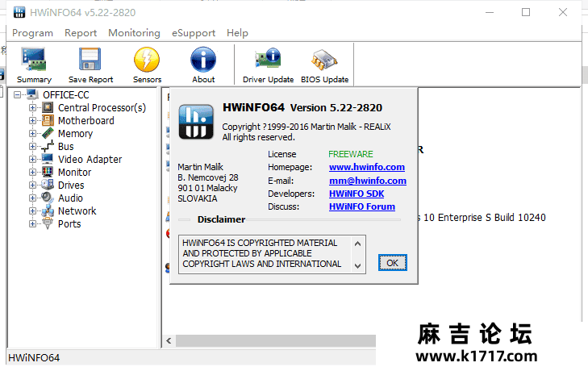588x371 pixels.
Task: Select the Drives label in tree
Action: 71,185
